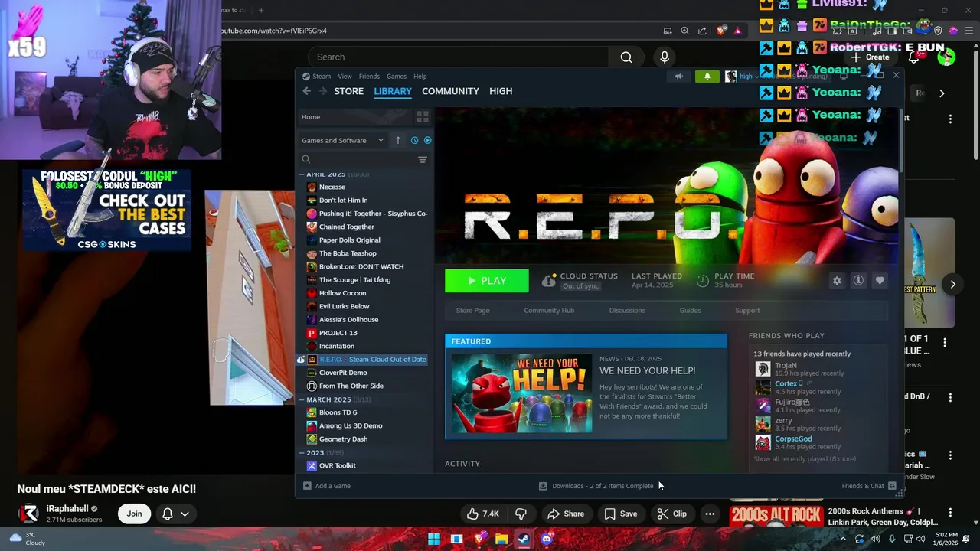Dislike the YouTube video
Image resolution: width=980 pixels, height=551 pixels.
pyautogui.click(x=521, y=514)
